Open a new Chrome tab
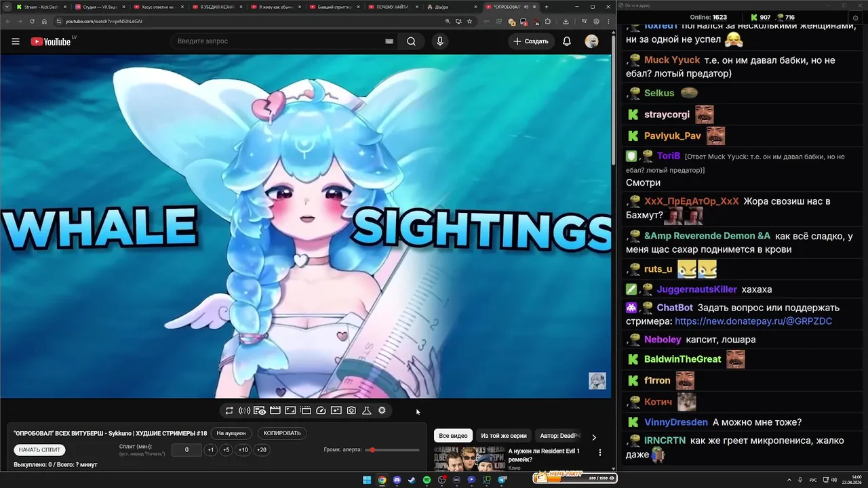 (547, 7)
